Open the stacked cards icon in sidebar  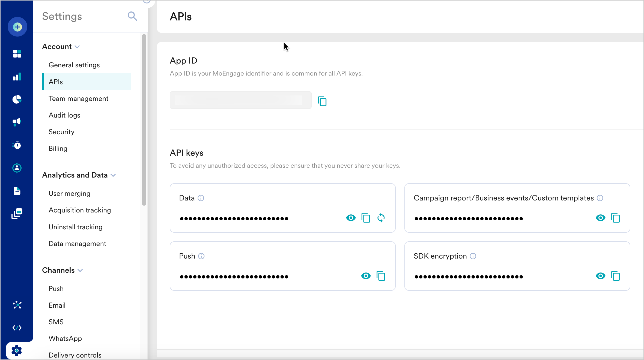(x=17, y=214)
